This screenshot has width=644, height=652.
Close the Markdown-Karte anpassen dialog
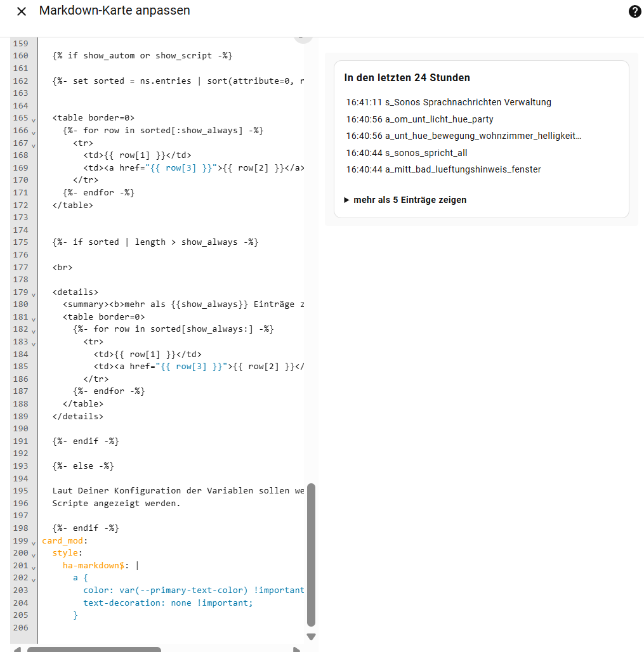pyautogui.click(x=22, y=11)
